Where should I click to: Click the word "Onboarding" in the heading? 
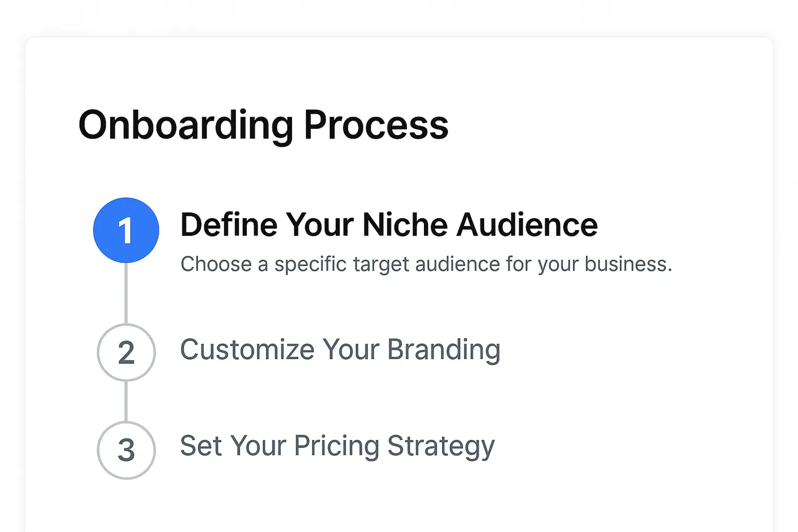point(186,126)
